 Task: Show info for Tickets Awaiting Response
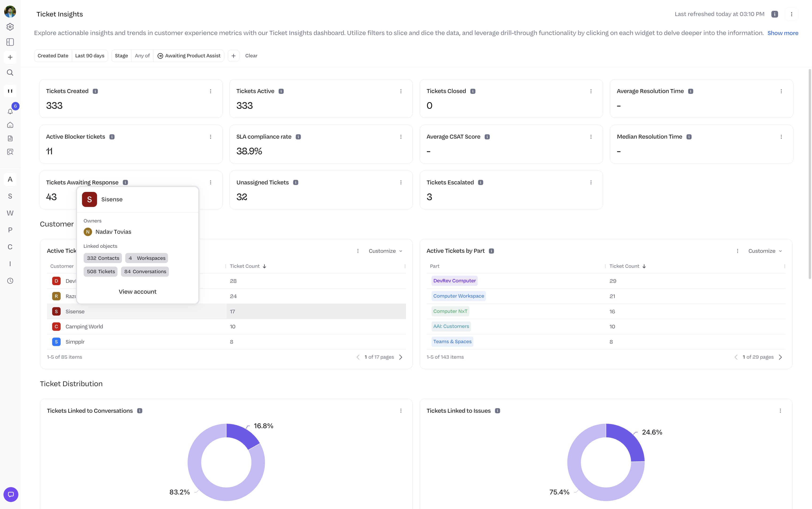[125, 183]
